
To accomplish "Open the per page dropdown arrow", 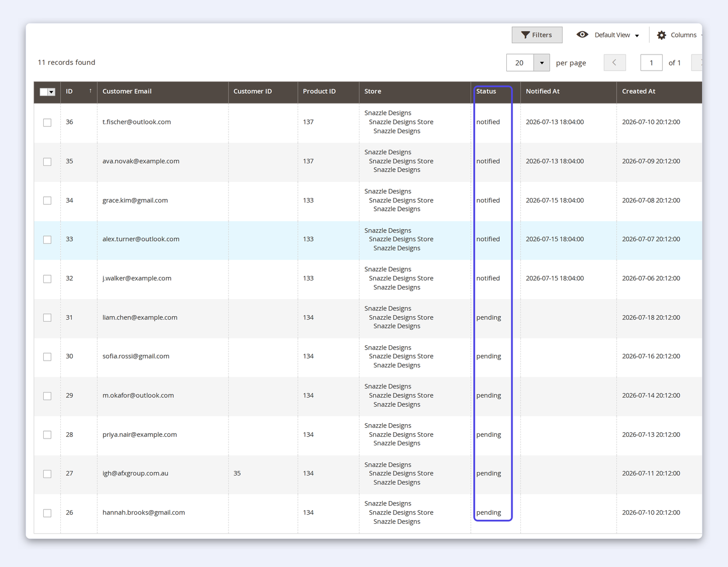I will pyautogui.click(x=542, y=63).
